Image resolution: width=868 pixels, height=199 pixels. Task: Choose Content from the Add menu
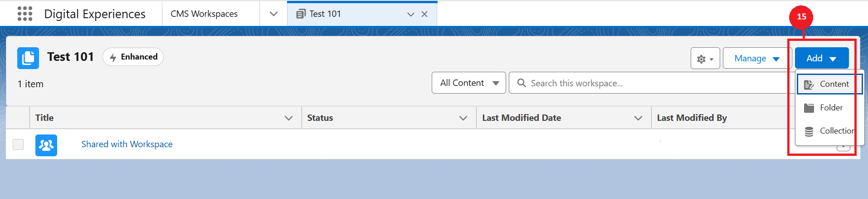[x=829, y=84]
